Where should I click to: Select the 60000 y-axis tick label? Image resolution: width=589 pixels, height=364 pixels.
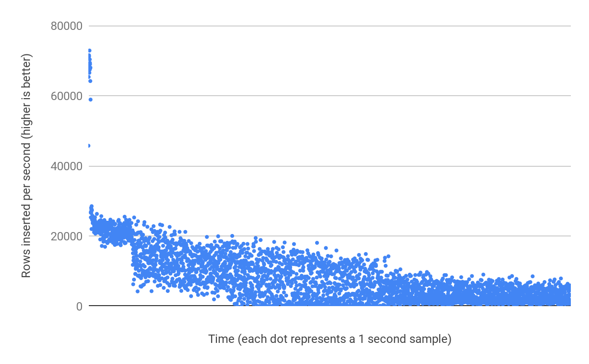pyautogui.click(x=66, y=96)
